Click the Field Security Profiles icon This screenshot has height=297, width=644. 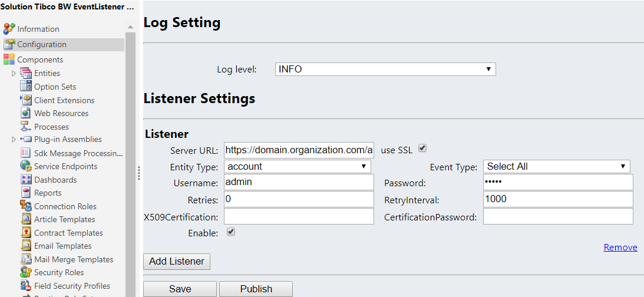[26, 285]
